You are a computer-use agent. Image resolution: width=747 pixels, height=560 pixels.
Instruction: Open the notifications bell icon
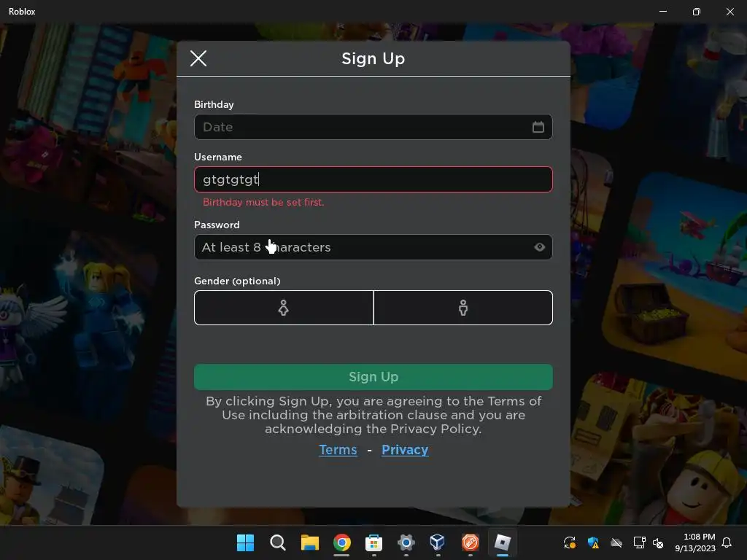tap(727, 542)
